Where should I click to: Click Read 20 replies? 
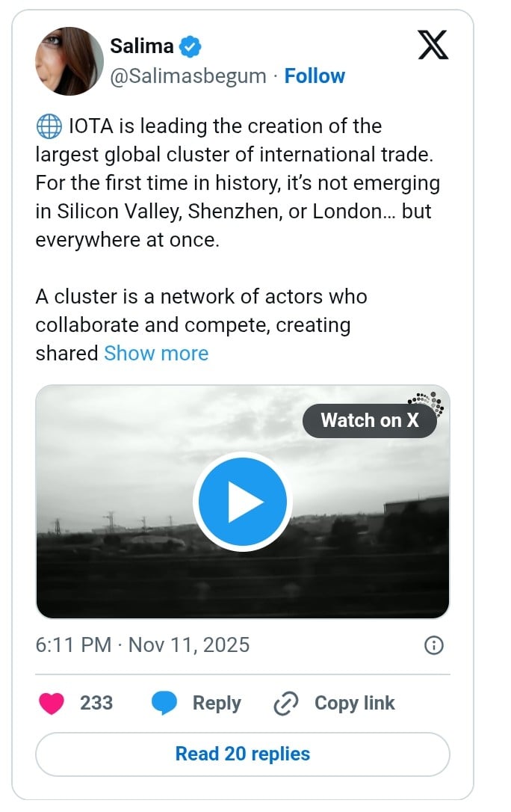[x=242, y=754]
